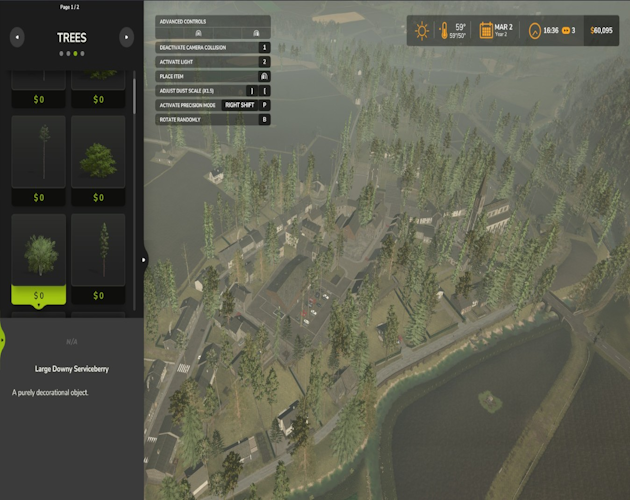This screenshot has height=500, width=630.
Task: Click the highlighted green $0 price tag
Action: tap(39, 295)
